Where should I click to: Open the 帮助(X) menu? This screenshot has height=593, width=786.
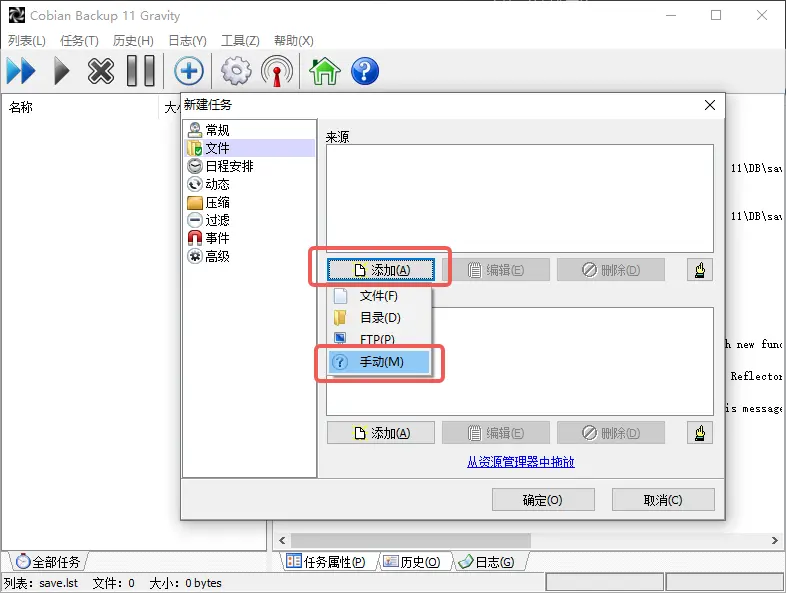click(x=294, y=41)
